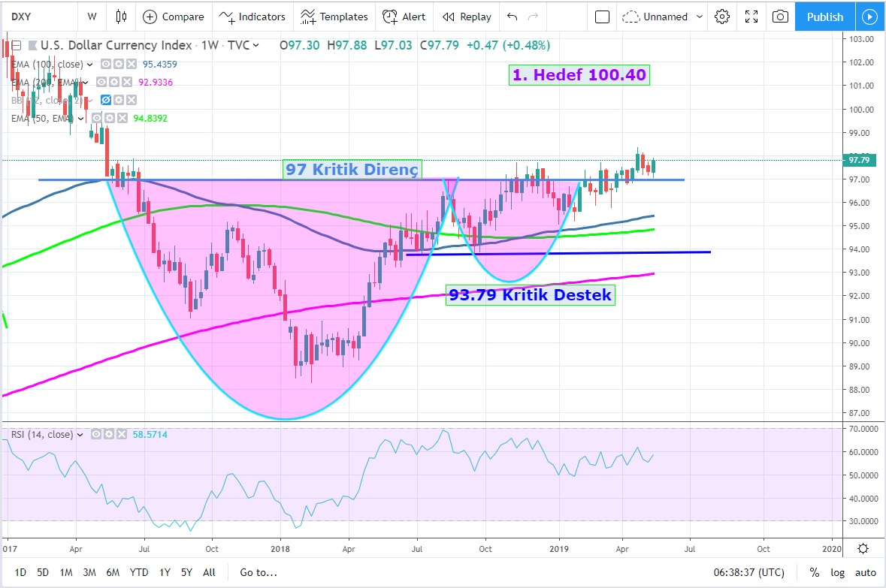Open the price axis settings gear at the bottom right
This screenshot has height=588, width=886.
point(863,548)
